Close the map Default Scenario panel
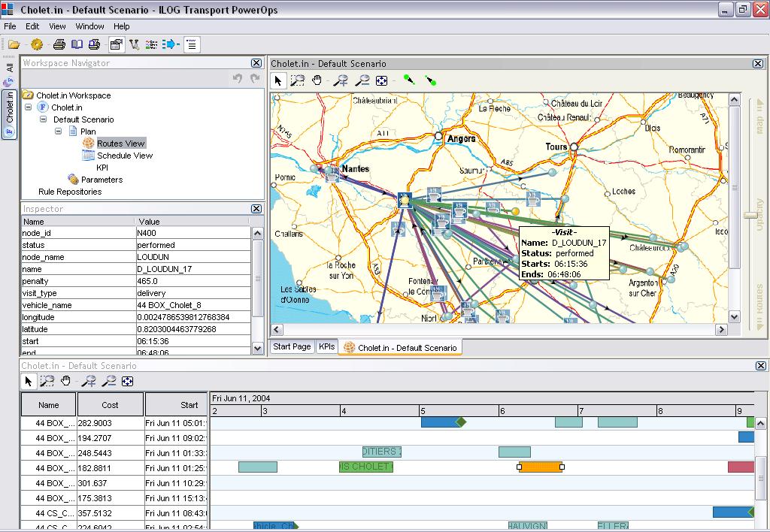The image size is (770, 532). click(758, 64)
